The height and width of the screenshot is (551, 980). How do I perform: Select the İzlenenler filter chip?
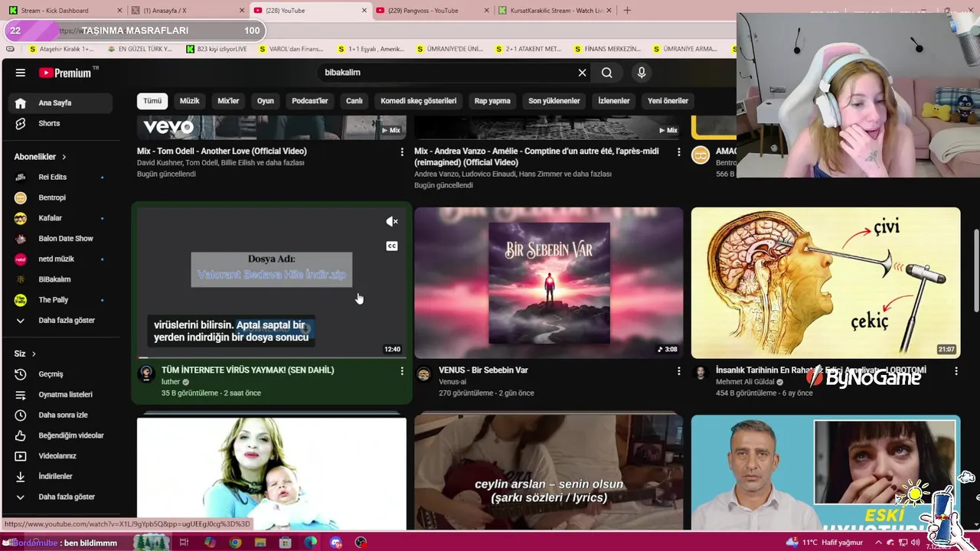click(x=614, y=101)
